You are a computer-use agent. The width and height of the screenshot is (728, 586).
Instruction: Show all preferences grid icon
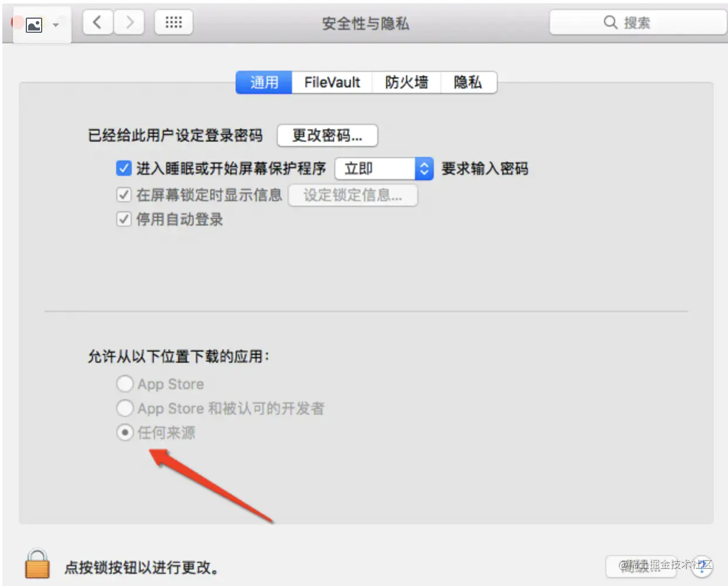(x=174, y=23)
